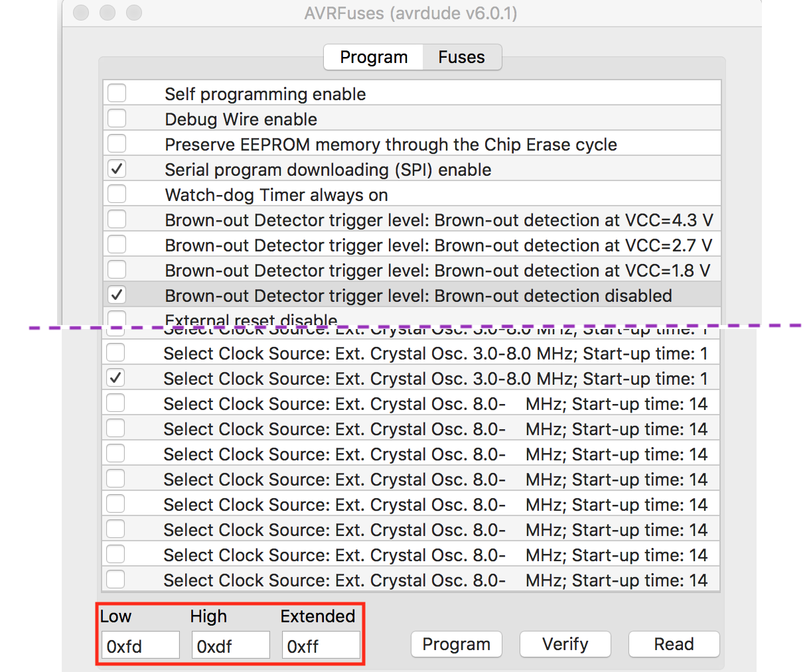The width and height of the screenshot is (811, 672).
Task: Switch to the Fuses tab
Action: click(462, 57)
